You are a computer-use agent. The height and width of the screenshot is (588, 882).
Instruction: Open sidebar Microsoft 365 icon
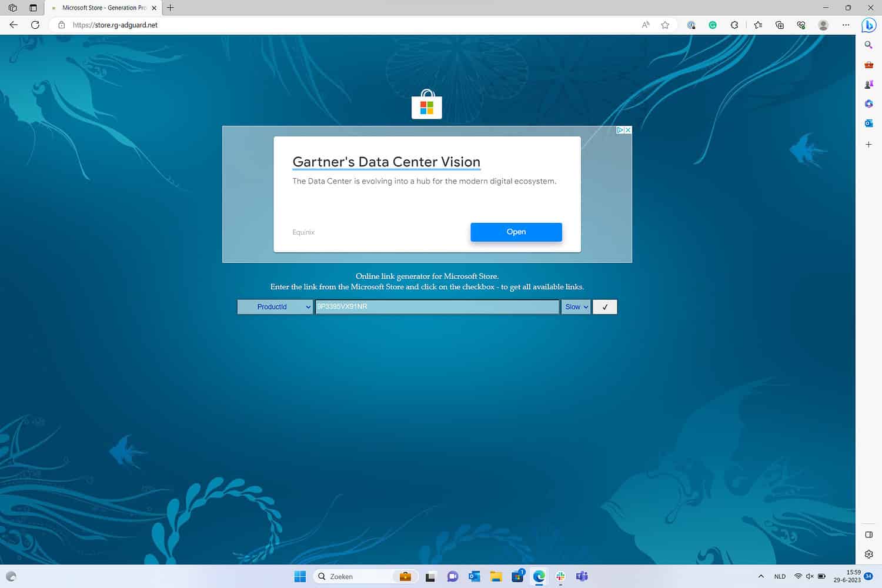(868, 103)
